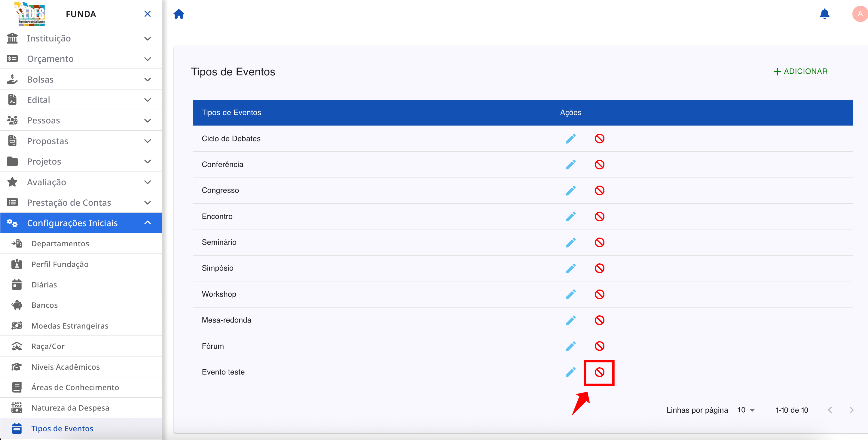The image size is (868, 440).
Task: Open Níveis Acadêmicos settings
Action: click(65, 367)
